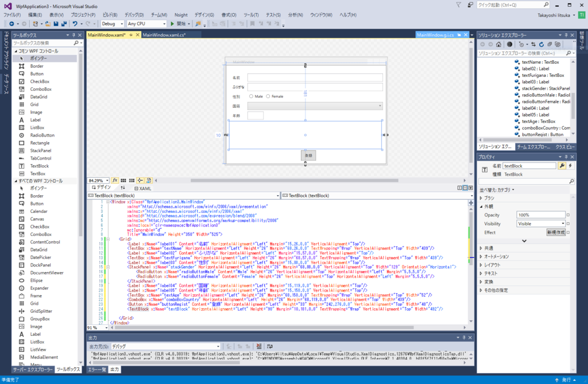
Task: Switch to the XAML view tab
Action: [142, 188]
